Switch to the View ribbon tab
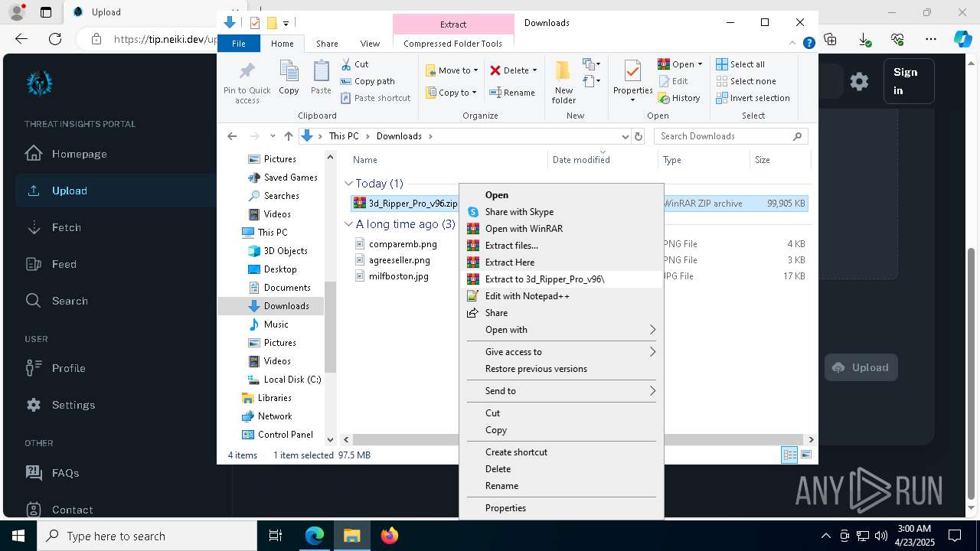The width and height of the screenshot is (980, 551). [x=370, y=44]
